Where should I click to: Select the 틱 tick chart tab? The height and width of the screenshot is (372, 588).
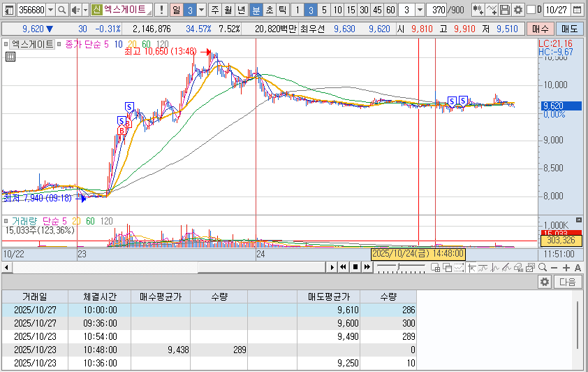point(281,10)
